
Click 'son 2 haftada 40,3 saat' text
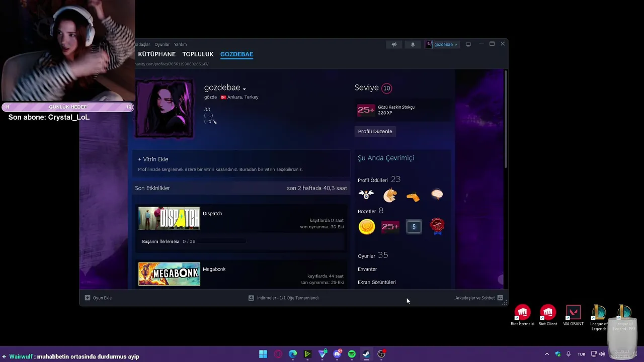click(x=317, y=188)
